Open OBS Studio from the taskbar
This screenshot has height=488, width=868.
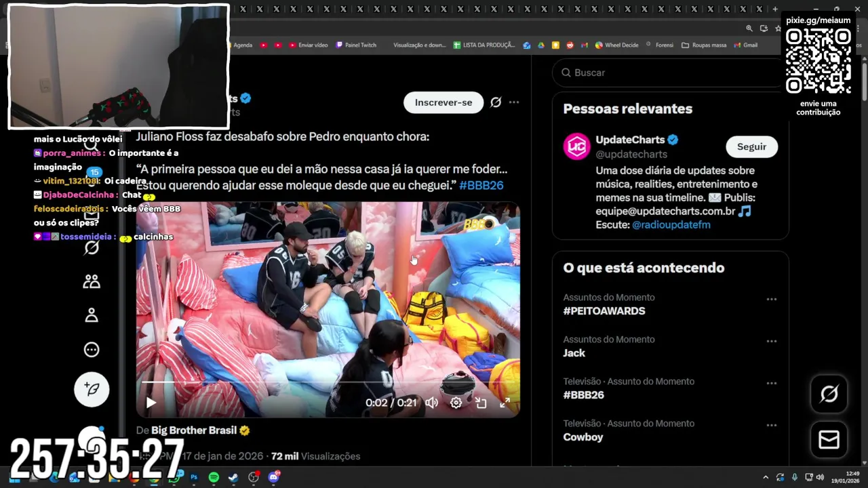254,477
